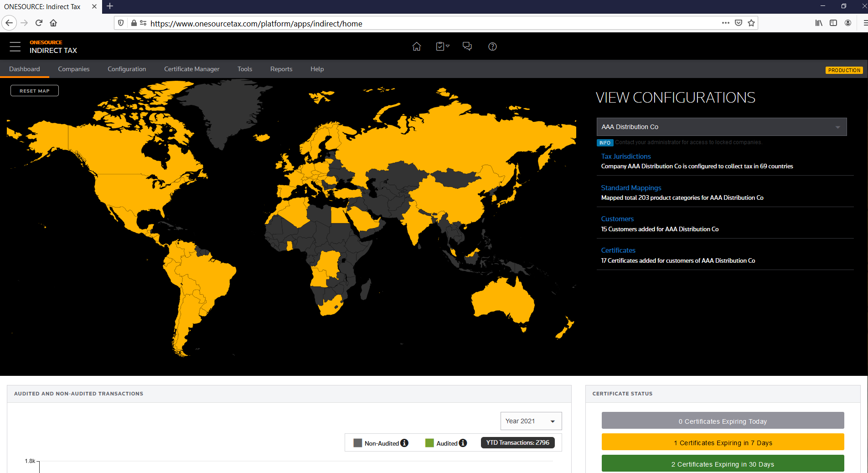Click 2 Certificates Expiring in 30 Days
The height and width of the screenshot is (473, 868).
click(723, 464)
